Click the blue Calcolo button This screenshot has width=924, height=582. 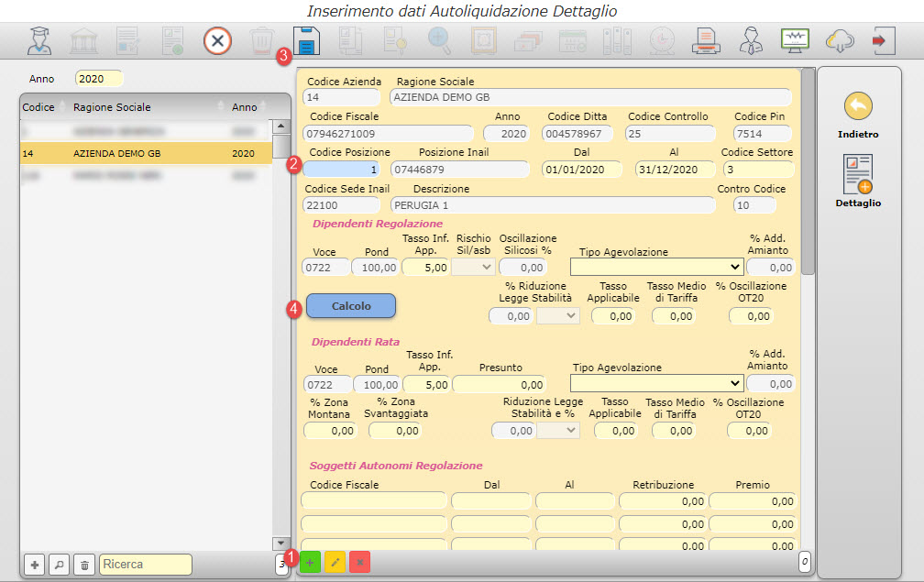(x=350, y=306)
